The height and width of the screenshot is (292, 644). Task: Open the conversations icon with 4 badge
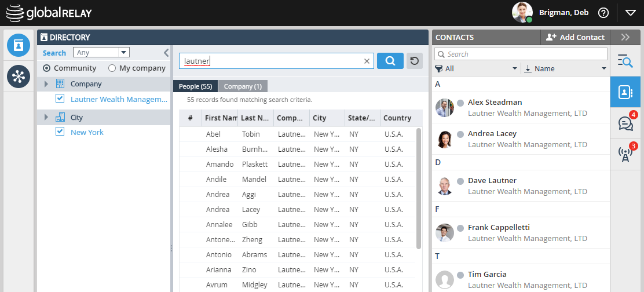point(626,123)
